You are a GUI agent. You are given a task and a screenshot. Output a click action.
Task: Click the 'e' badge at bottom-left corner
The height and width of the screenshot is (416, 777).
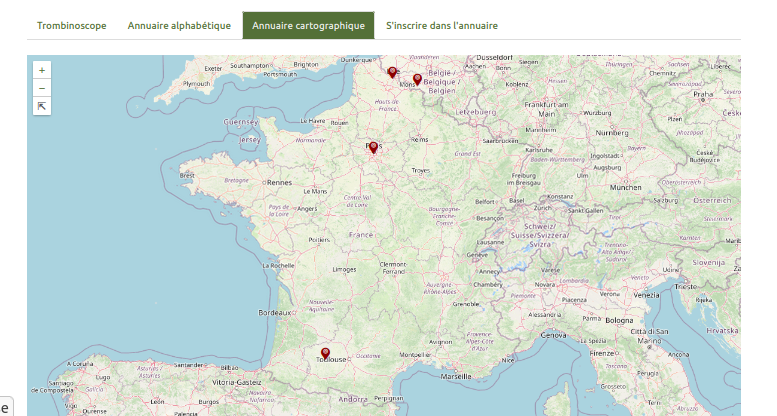pyautogui.click(x=5, y=407)
